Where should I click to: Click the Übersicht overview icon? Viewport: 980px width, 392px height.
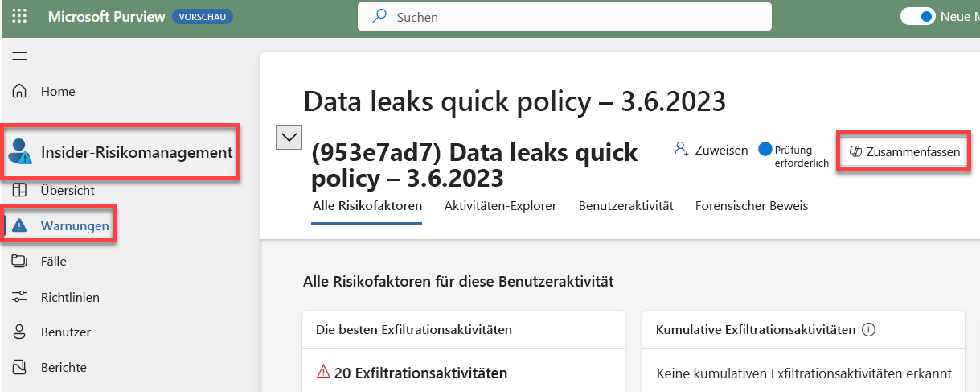tap(20, 191)
